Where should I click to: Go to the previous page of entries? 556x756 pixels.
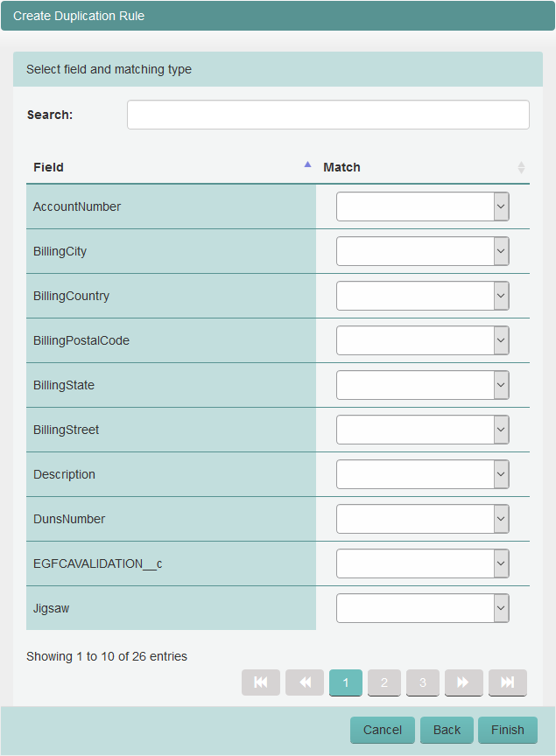[305, 682]
